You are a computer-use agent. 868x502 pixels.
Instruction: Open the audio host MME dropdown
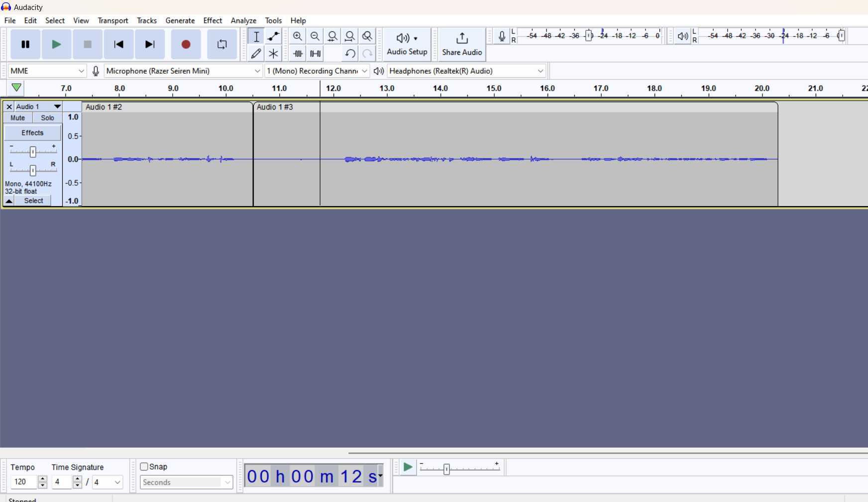click(x=46, y=71)
